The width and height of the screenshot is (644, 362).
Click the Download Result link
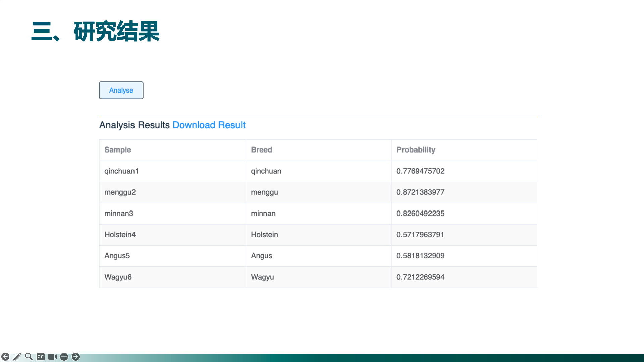coord(209,125)
